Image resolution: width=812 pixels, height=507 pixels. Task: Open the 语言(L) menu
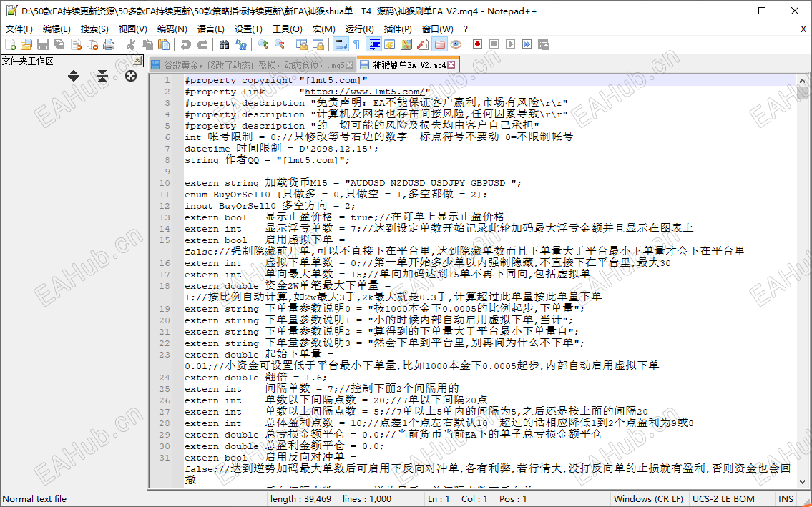[x=211, y=29]
